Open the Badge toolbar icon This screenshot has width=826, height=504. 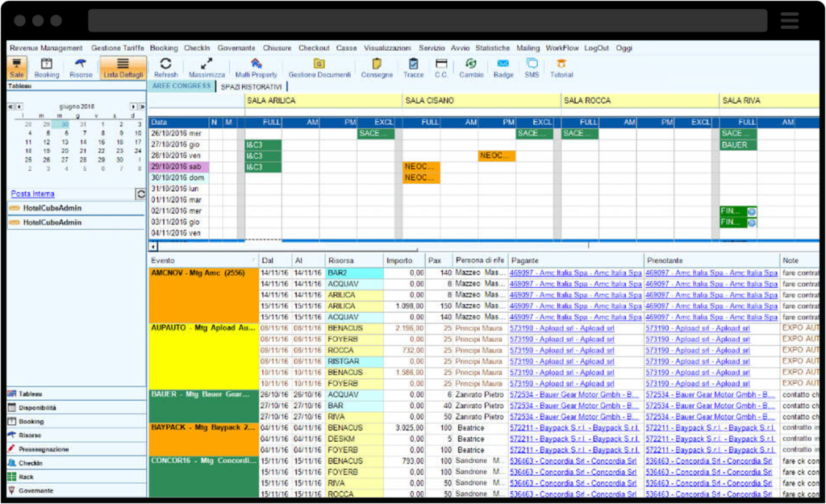503,68
